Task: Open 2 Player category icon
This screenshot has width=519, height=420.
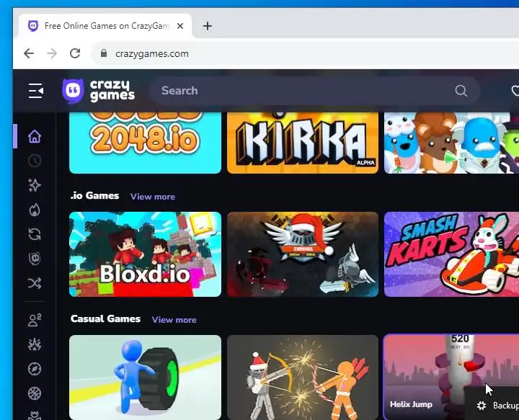Action: (35, 320)
